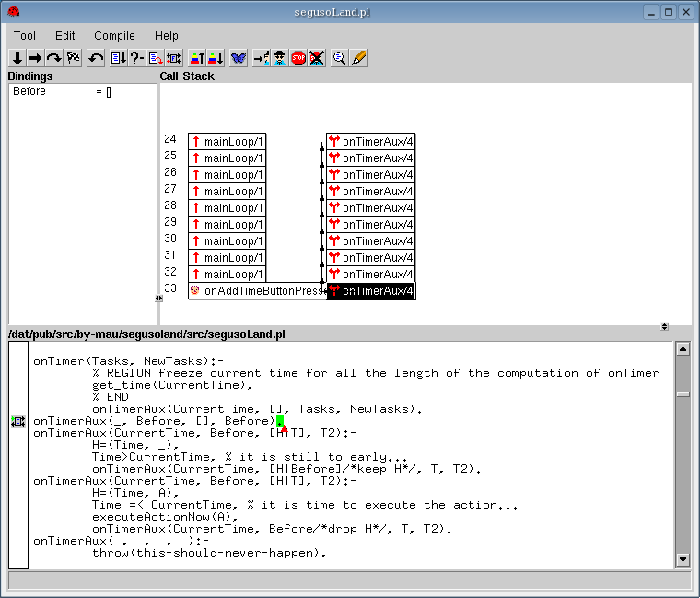Click the retry (undo arrow) icon
Viewport: 700px width, 598px height.
click(x=96, y=58)
